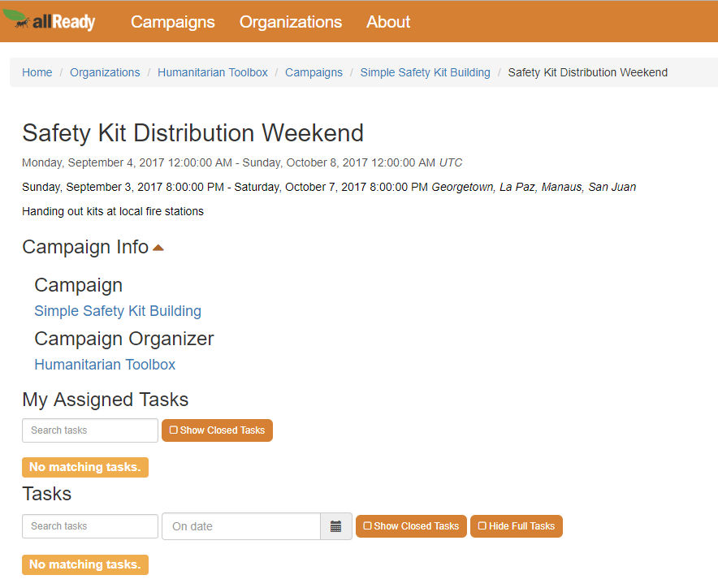Toggle Show Closed Tasks under My Assigned Tasks
Viewport: 718px width, 588px height.
217,430
